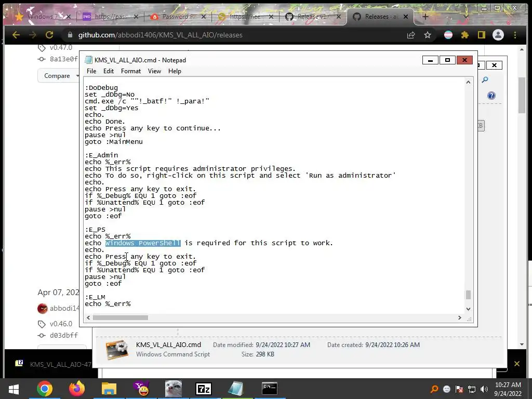This screenshot has height=399, width=532.
Task: Click the striped extension icon in toolbar
Action: [x=448, y=35]
